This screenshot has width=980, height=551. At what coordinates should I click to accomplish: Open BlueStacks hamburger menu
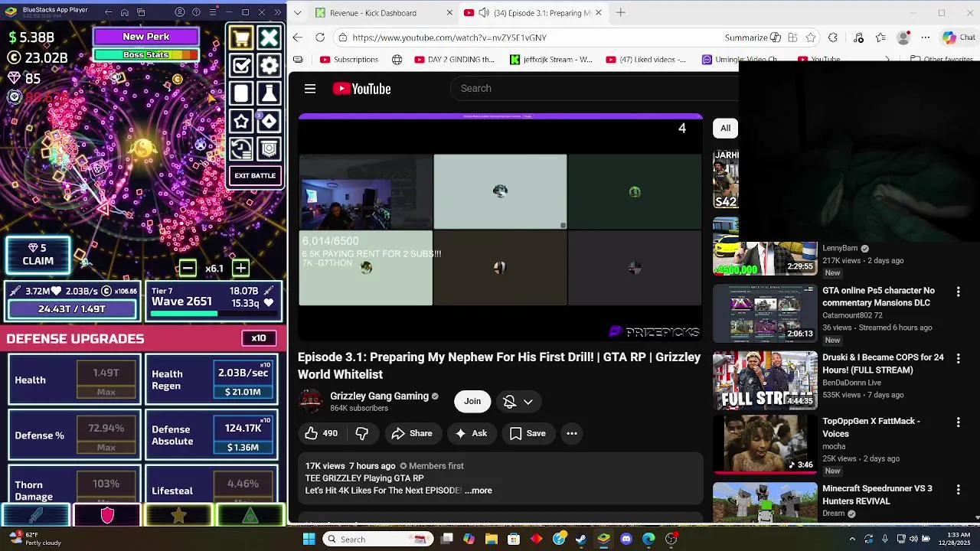coord(213,12)
